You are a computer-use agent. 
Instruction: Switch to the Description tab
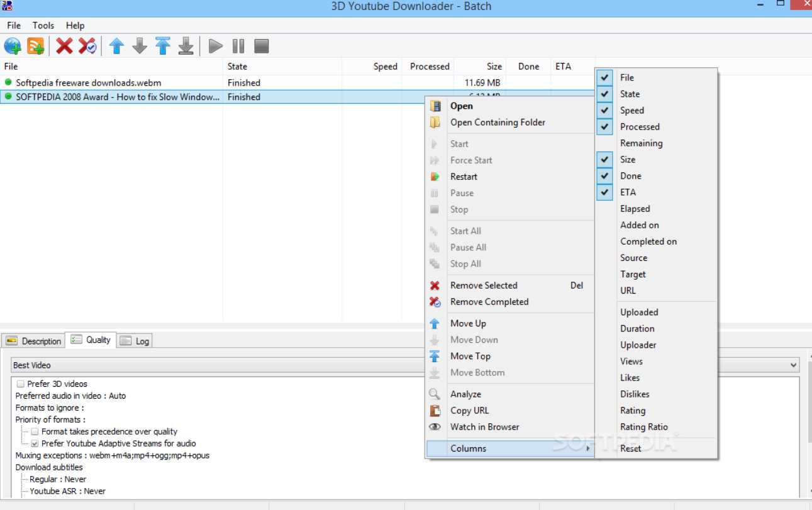pyautogui.click(x=33, y=341)
